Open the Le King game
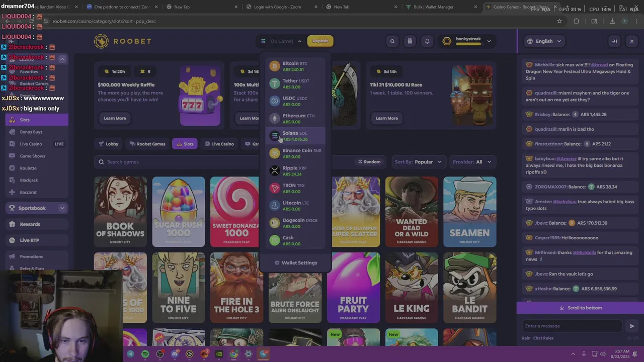The height and width of the screenshot is (362, 644). [412, 288]
